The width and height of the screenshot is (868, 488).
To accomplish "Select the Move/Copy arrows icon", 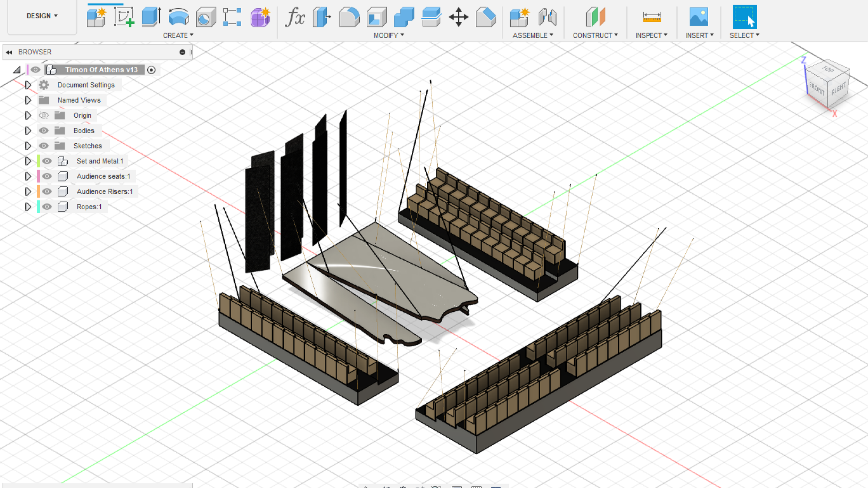I will pyautogui.click(x=458, y=17).
